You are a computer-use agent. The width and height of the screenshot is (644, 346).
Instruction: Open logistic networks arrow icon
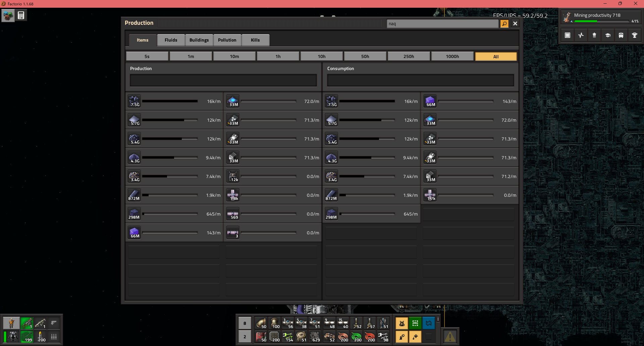point(594,35)
